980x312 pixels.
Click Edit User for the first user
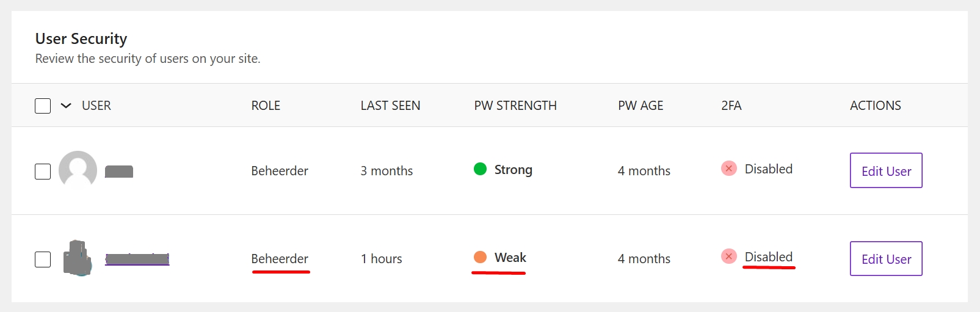885,171
